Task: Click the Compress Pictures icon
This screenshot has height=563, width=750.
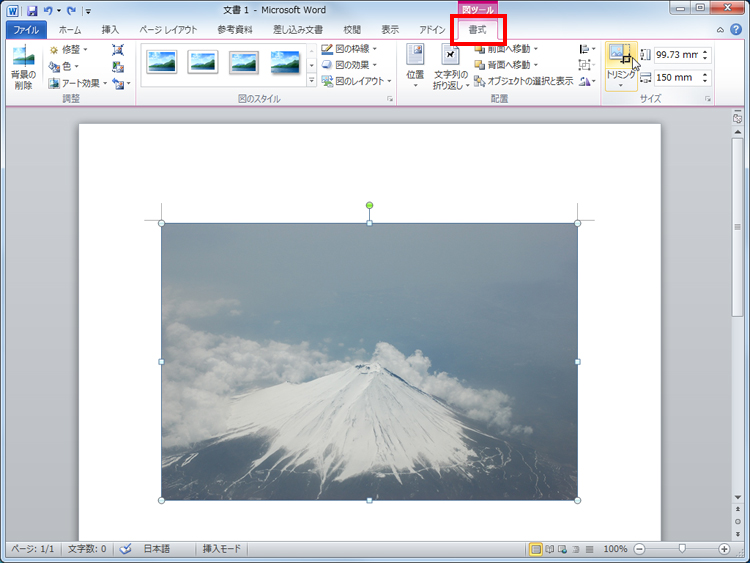Action: point(118,50)
